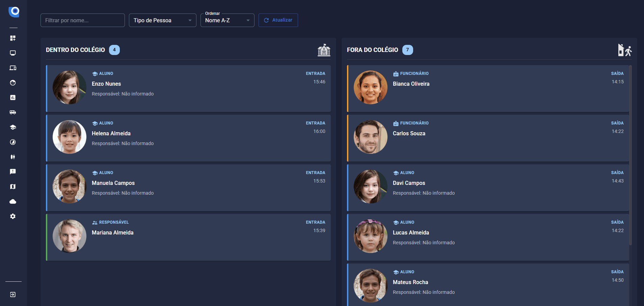Click exit time 14:15 on Bianca Oliveira
This screenshot has width=644, height=306.
tap(618, 82)
